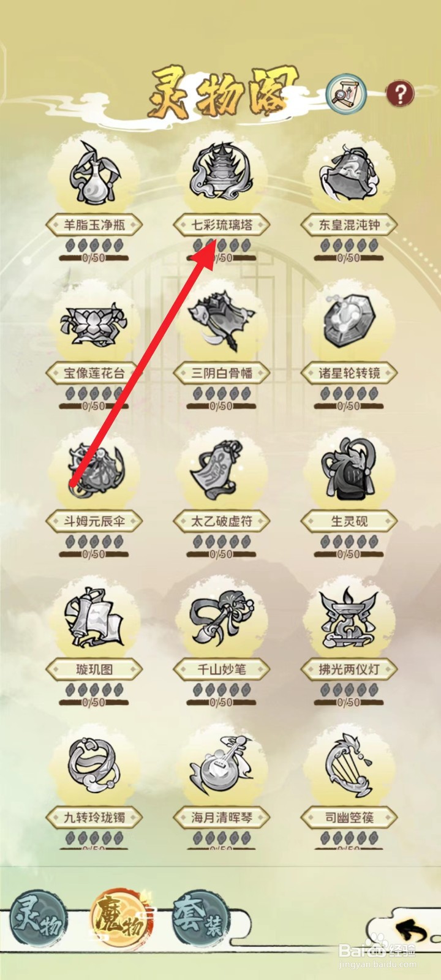Open the red question mark help
The width and height of the screenshot is (441, 980).
coord(400,94)
